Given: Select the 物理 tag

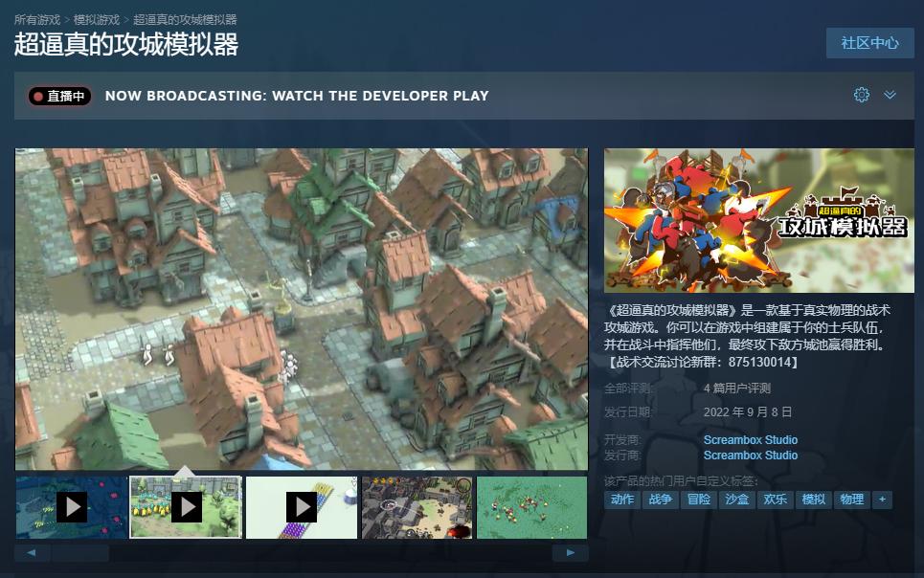Looking at the screenshot, I should coord(853,499).
